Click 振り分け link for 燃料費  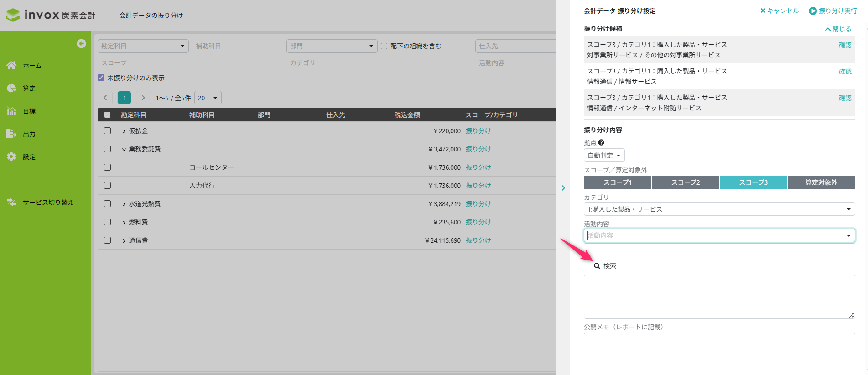coord(478,222)
